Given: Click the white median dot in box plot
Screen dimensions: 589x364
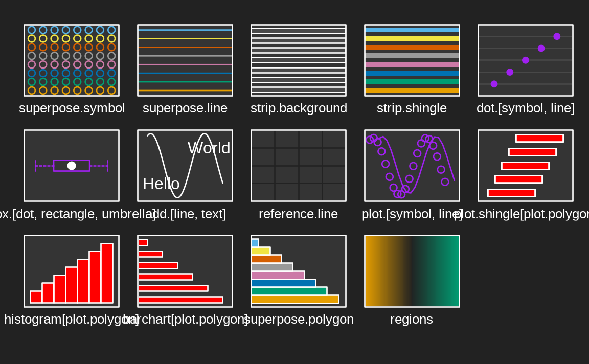Looking at the screenshot, I should (x=72, y=166).
